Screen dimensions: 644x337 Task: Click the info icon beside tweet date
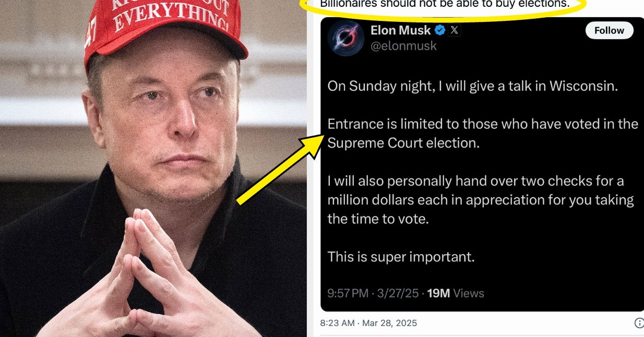click(639, 323)
